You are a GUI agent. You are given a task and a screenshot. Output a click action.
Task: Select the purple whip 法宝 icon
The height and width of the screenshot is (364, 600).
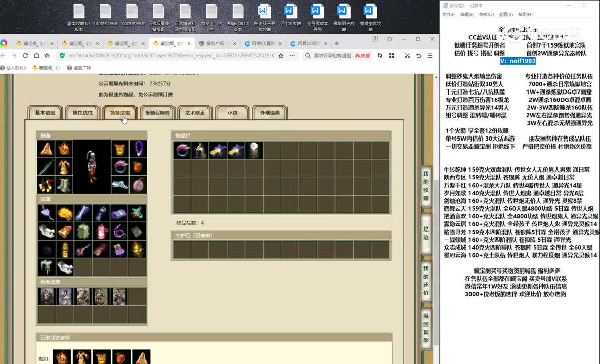(119, 232)
